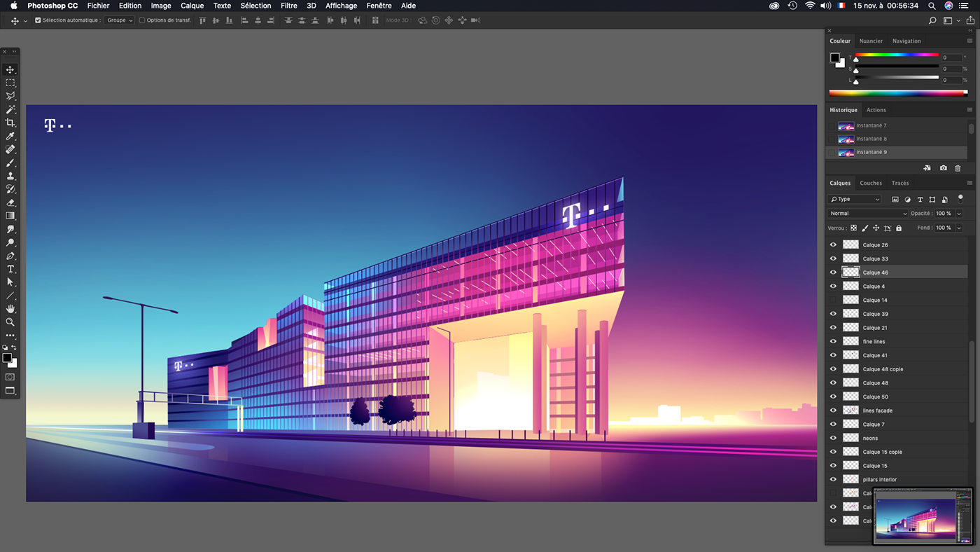980x552 pixels.
Task: Click the foreground color swatch in toolbox
Action: tap(7, 358)
